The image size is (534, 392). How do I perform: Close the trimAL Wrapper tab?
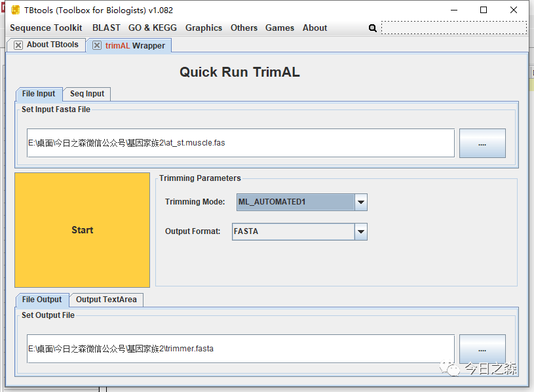97,45
